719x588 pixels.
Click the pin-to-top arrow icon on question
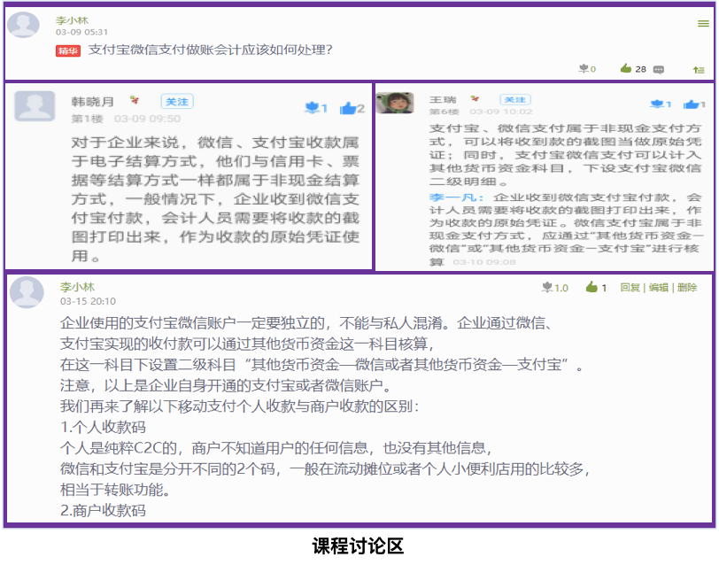pos(699,70)
